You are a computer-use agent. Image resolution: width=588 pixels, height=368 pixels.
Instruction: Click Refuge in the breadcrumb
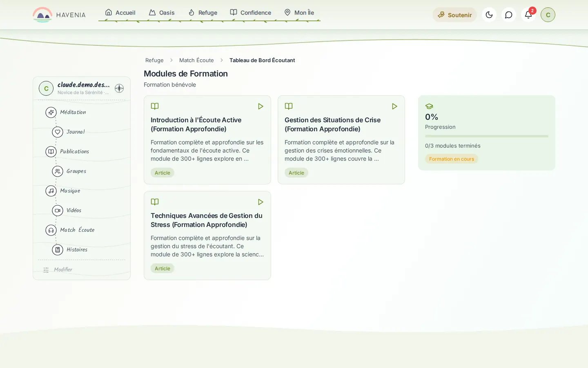tap(154, 60)
